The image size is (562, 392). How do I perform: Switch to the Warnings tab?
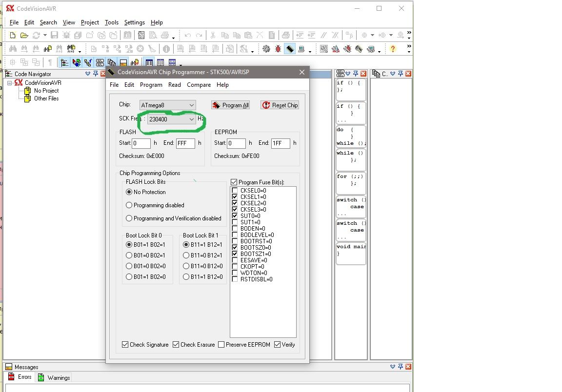tap(54, 377)
